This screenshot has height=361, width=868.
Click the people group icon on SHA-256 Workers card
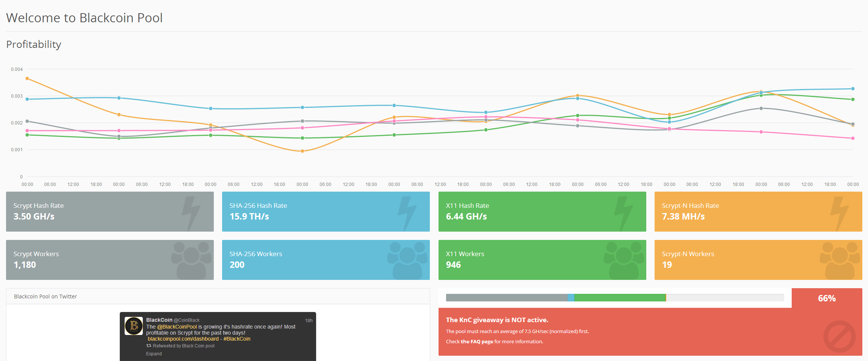click(x=407, y=261)
